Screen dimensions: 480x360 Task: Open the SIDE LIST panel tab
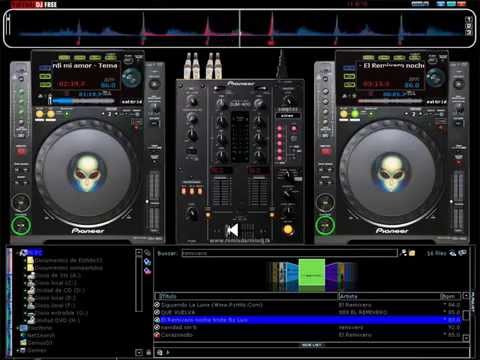[311, 345]
